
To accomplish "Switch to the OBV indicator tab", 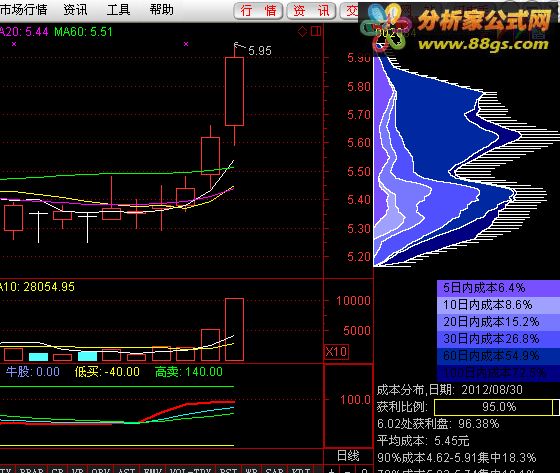I will [x=101, y=469].
